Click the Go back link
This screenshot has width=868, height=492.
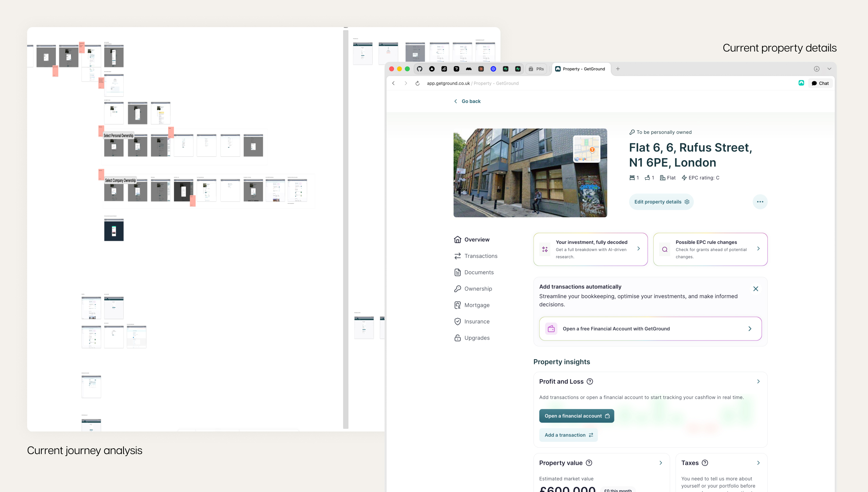pyautogui.click(x=467, y=101)
